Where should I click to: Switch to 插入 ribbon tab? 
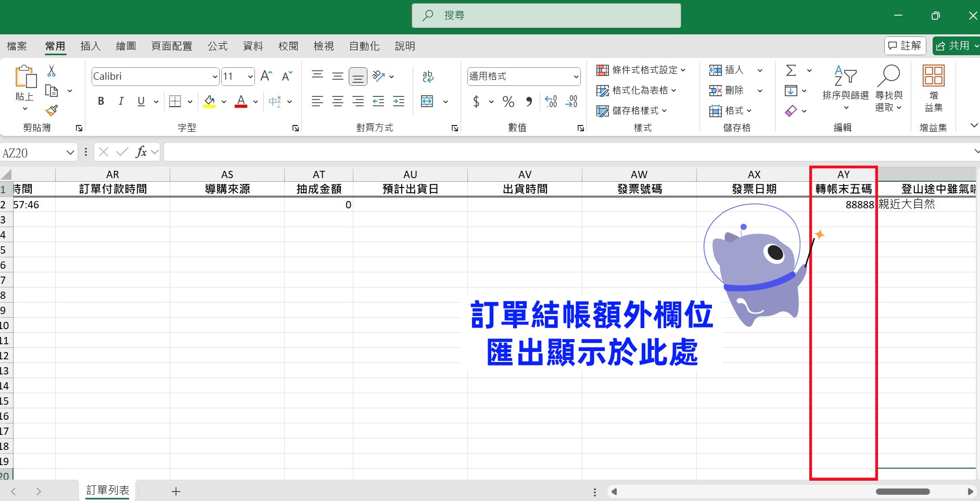[x=91, y=46]
